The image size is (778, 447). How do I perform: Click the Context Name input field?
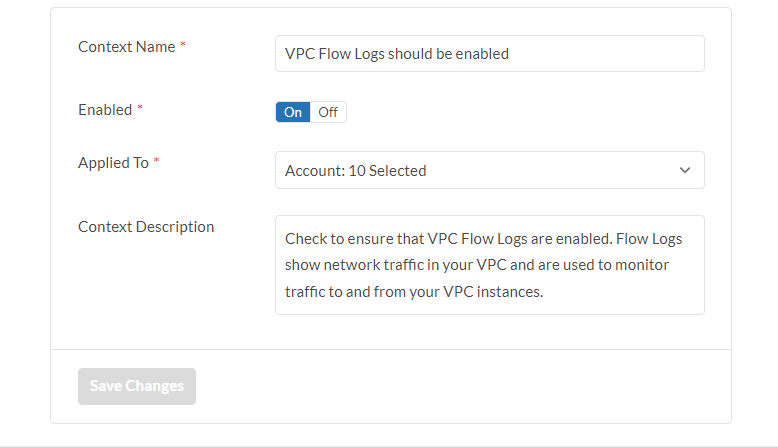pyautogui.click(x=489, y=54)
